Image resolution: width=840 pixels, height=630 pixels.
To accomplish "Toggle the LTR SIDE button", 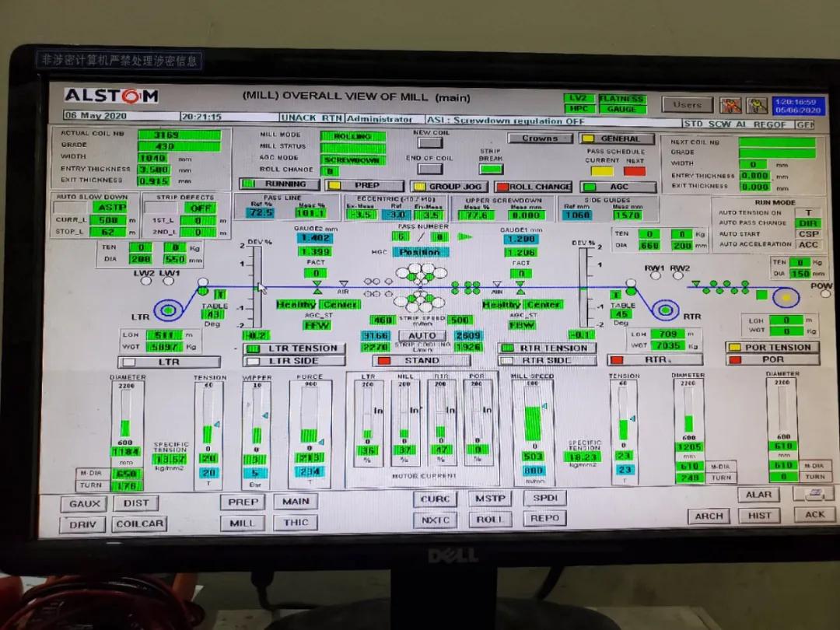I will 294,361.
